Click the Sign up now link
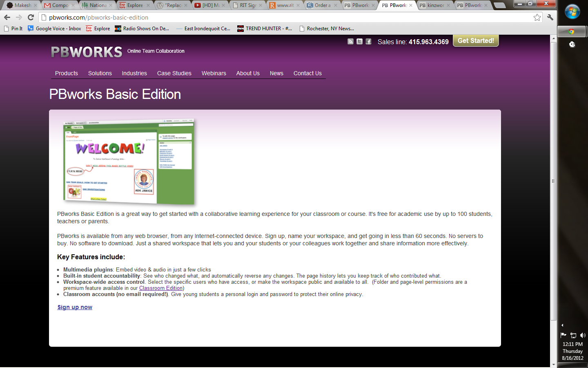Image resolution: width=588 pixels, height=368 pixels. pyautogui.click(x=75, y=307)
